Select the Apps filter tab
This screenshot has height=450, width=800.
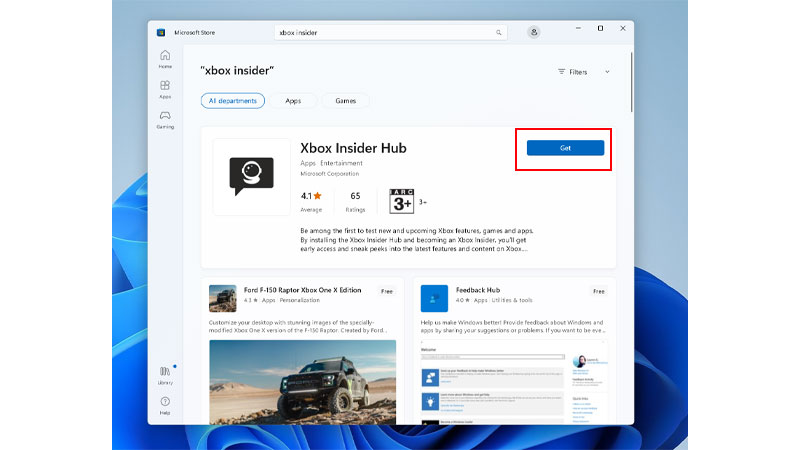293,101
